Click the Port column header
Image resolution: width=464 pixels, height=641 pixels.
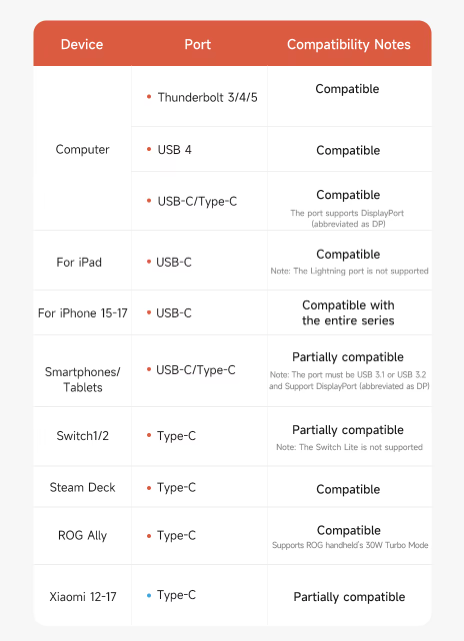click(x=197, y=44)
